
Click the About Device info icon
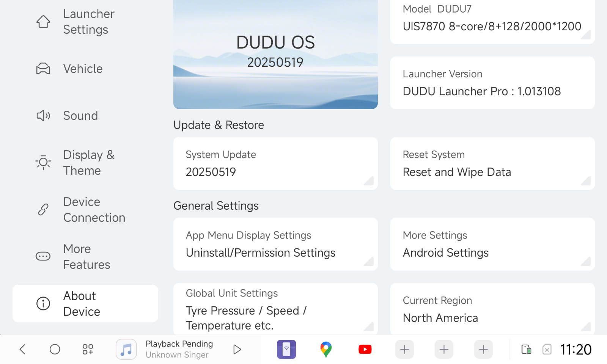tap(43, 303)
